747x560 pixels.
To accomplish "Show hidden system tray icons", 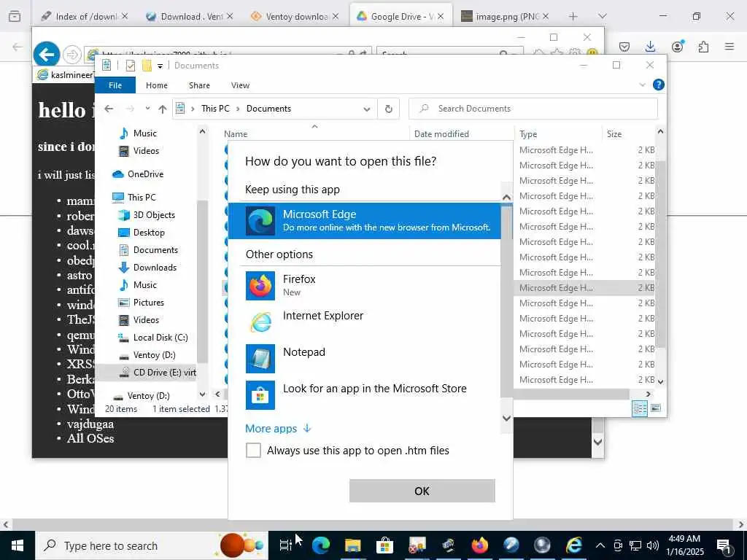I will (x=600, y=545).
